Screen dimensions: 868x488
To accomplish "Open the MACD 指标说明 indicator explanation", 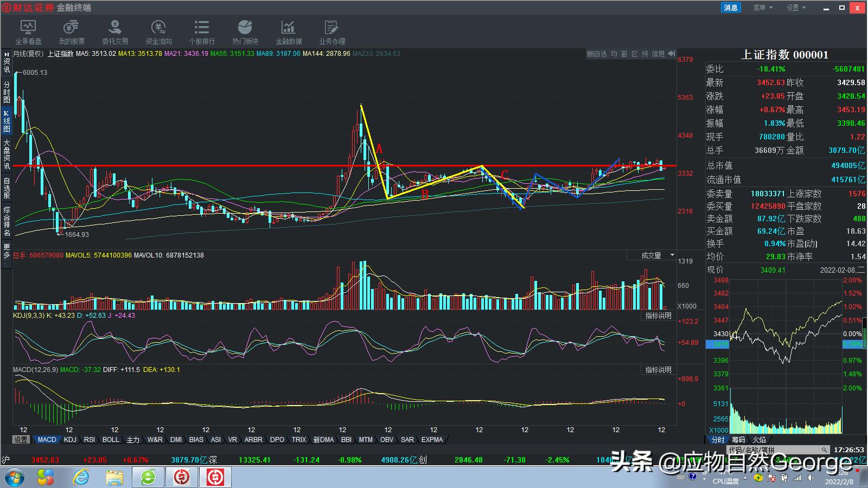I will point(658,369).
